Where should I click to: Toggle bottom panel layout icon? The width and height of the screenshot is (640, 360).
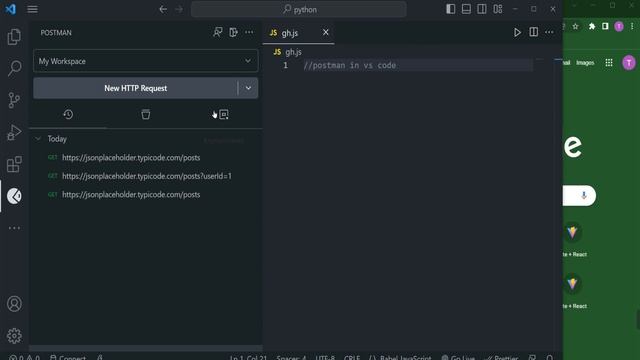click(x=466, y=9)
